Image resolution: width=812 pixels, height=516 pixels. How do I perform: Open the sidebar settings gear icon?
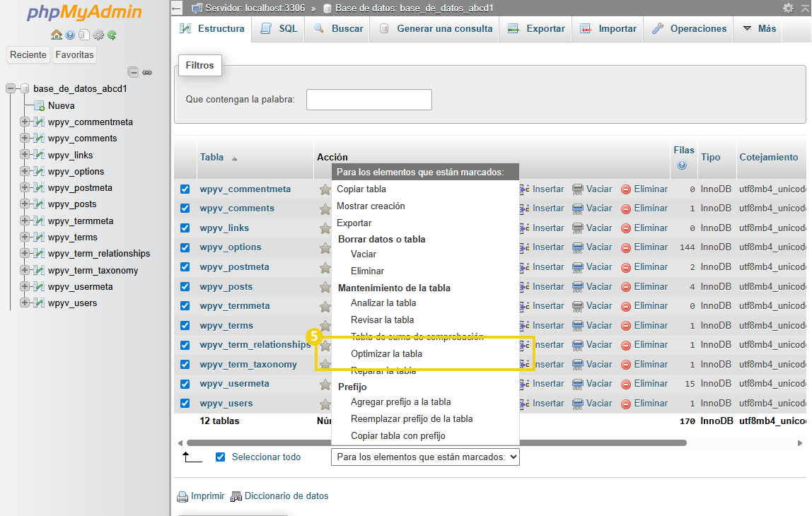[98, 34]
